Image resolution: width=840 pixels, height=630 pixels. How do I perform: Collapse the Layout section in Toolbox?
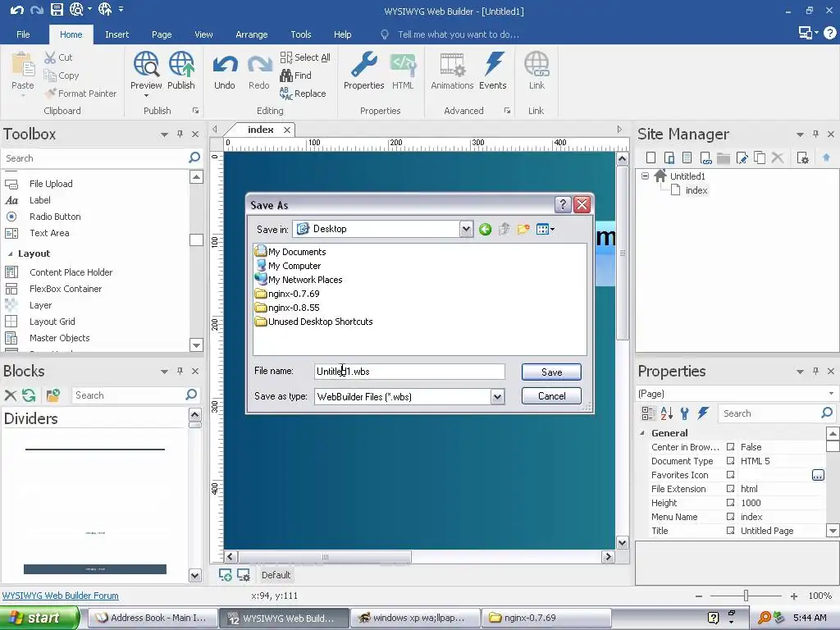(x=10, y=254)
